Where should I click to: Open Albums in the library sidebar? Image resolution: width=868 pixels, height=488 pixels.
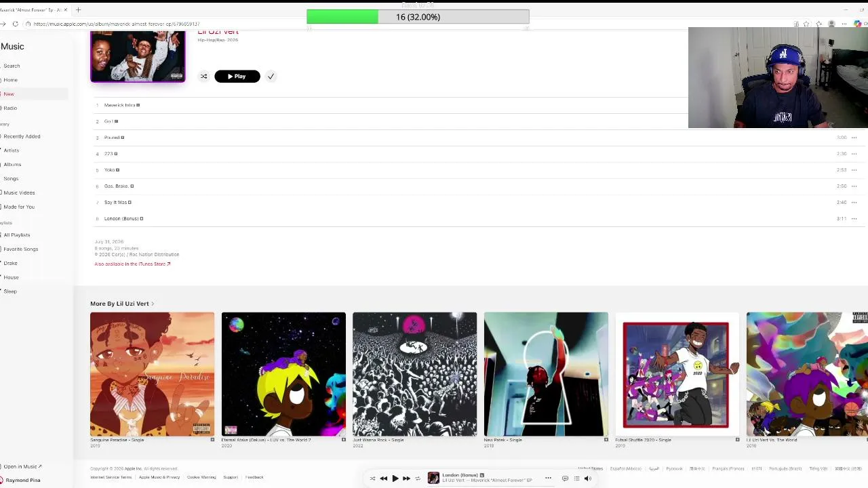pyautogui.click(x=12, y=165)
